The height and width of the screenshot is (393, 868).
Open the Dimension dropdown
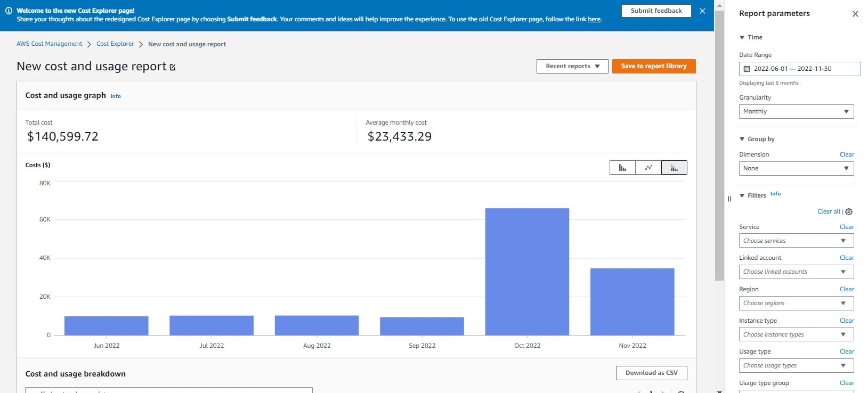(x=796, y=168)
